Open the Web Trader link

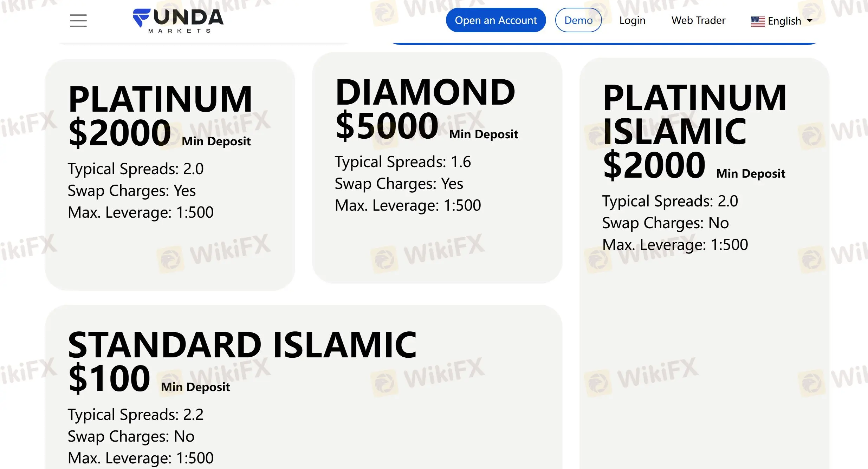tap(698, 20)
